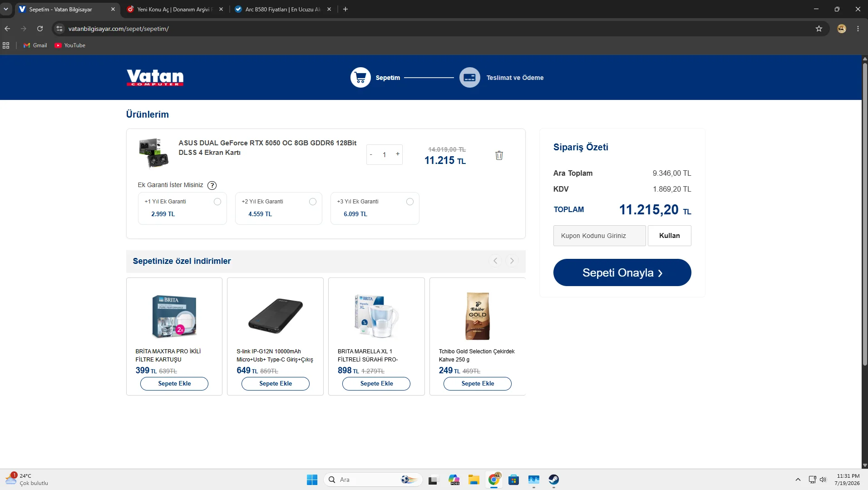
Task: Select +2 Yıl Ek Garanti option
Action: (x=313, y=202)
